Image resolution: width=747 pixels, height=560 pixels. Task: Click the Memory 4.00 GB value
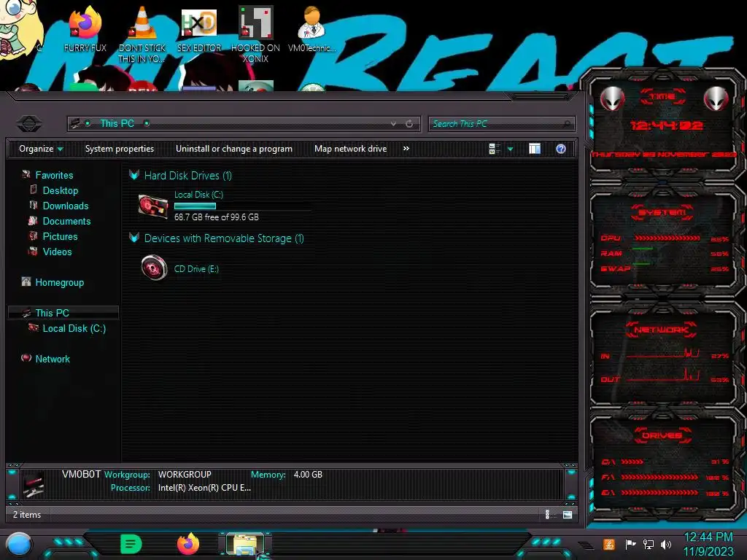point(308,474)
